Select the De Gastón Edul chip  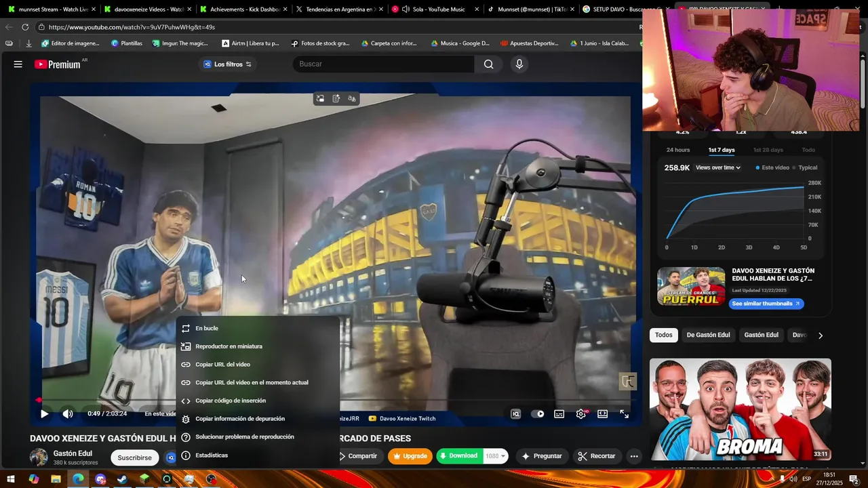[708, 335]
